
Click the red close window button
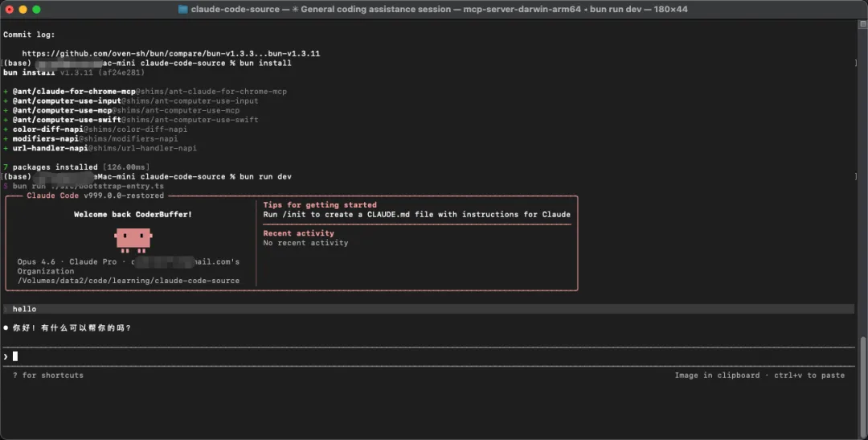(x=10, y=9)
